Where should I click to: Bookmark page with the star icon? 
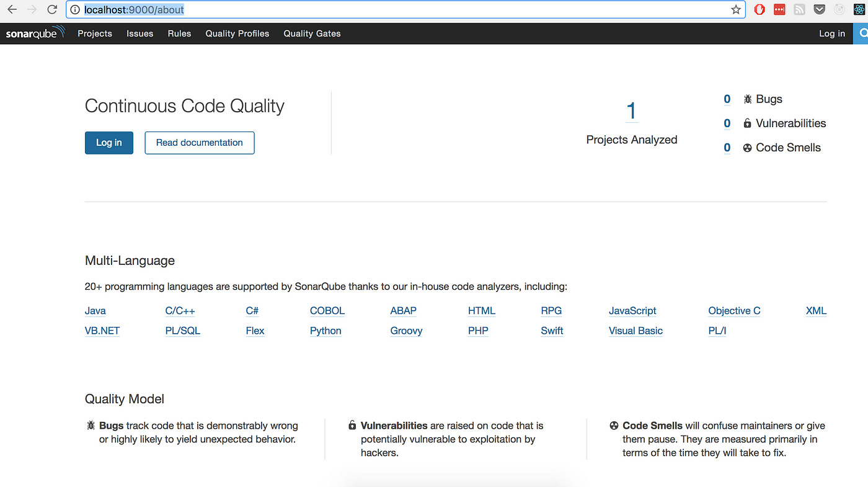[x=736, y=9]
